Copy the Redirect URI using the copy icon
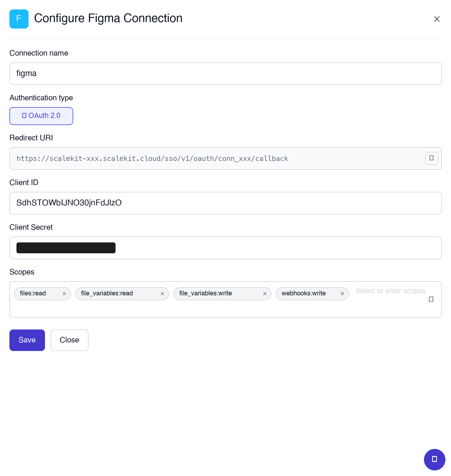 coord(431,158)
